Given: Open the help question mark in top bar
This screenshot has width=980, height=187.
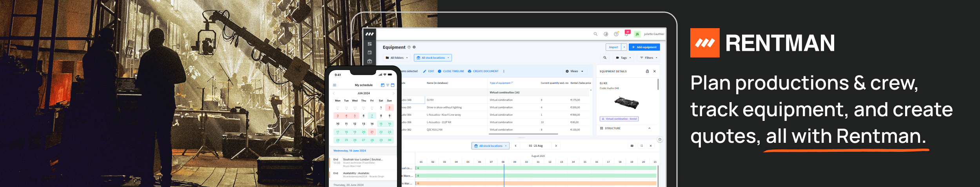Looking at the screenshot, I should pyautogui.click(x=616, y=34).
